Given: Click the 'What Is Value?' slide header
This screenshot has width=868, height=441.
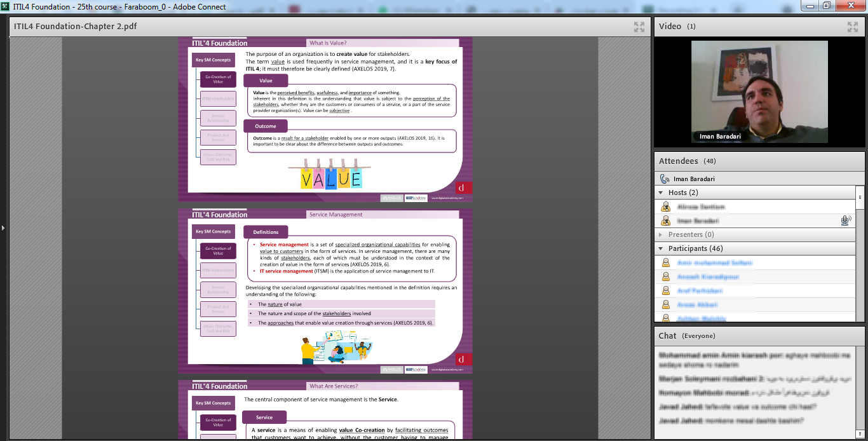Looking at the screenshot, I should (x=383, y=43).
